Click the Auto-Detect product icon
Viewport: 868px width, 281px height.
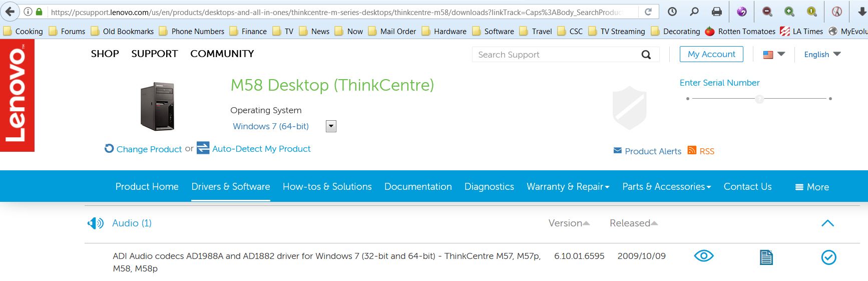[203, 148]
